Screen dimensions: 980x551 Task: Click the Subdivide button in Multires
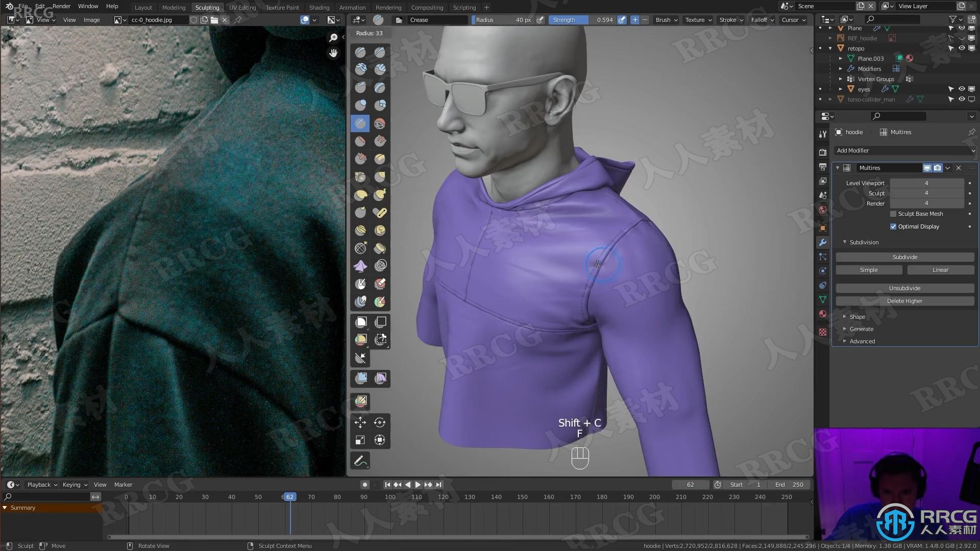click(x=904, y=256)
